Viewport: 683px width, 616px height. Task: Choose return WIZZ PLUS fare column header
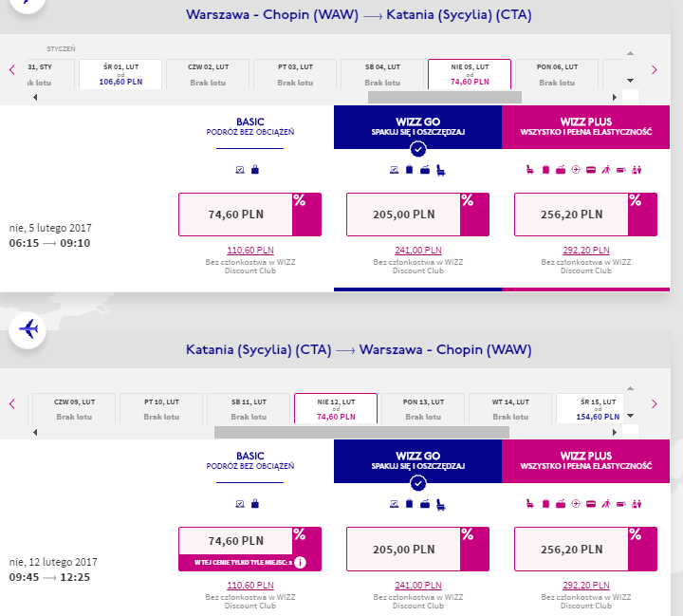(x=586, y=460)
